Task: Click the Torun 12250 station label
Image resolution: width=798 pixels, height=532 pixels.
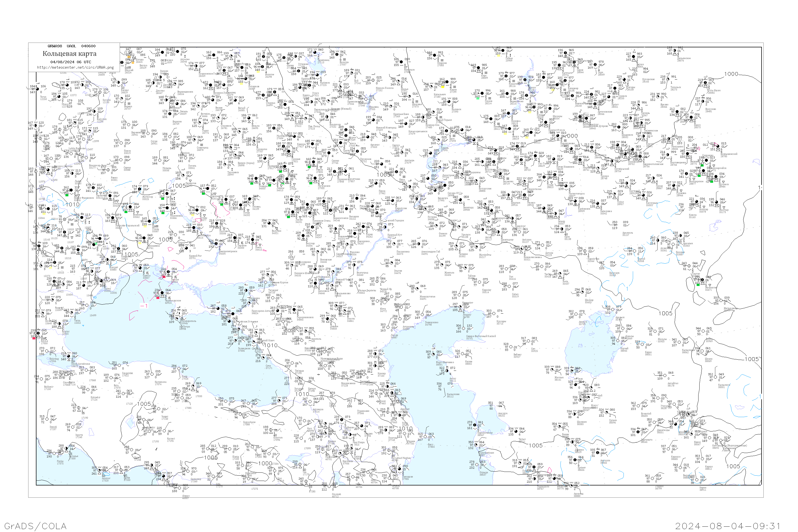Action: click(x=43, y=98)
